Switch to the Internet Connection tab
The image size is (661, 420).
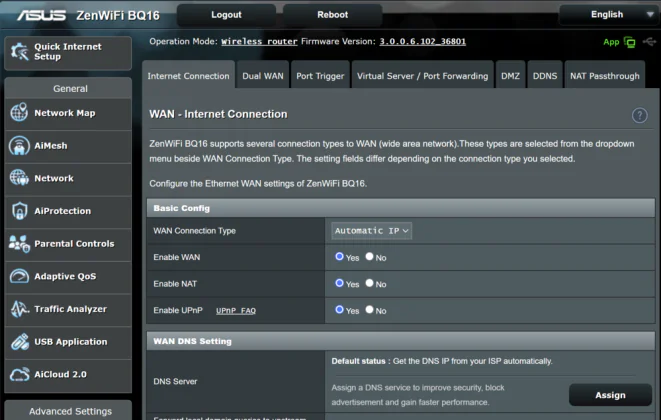coord(188,76)
